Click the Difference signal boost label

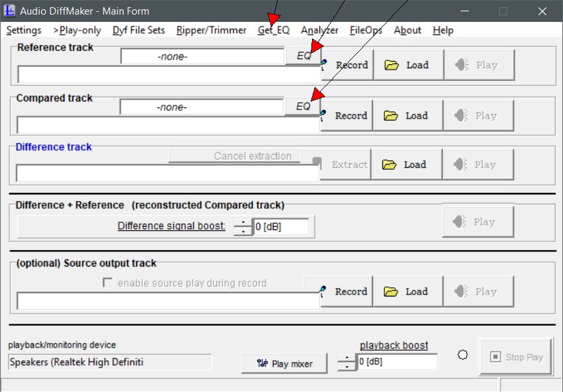[x=171, y=226]
